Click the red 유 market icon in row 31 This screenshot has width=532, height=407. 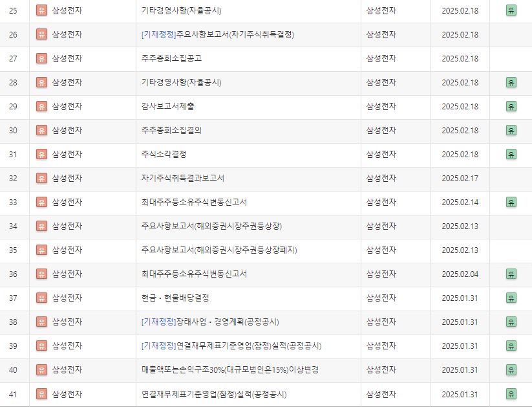[41, 154]
